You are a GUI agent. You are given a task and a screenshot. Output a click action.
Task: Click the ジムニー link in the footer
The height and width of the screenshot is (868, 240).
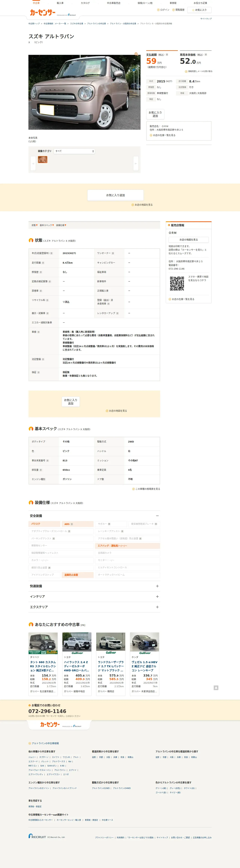pyautogui.click(x=32, y=757)
